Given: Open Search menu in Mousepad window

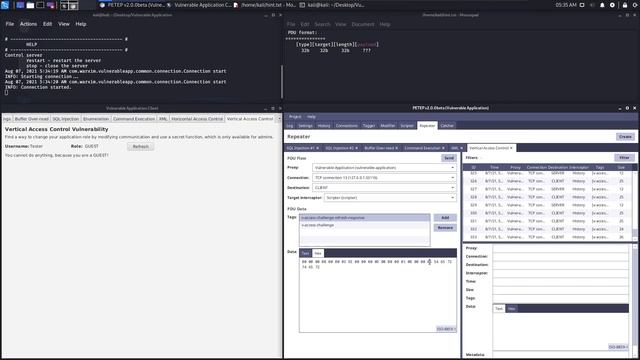Looking at the screenshot, I should coord(322,24).
